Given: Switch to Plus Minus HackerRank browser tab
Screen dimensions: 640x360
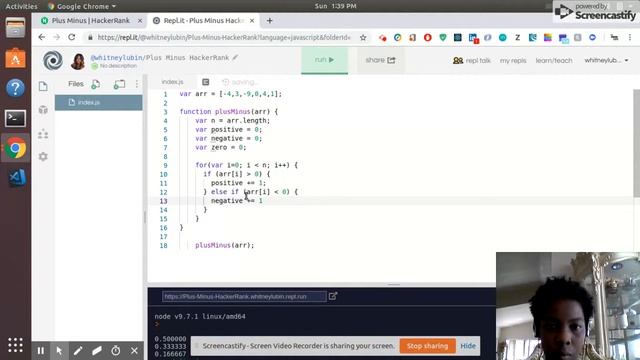Looking at the screenshot, I should click(91, 20).
